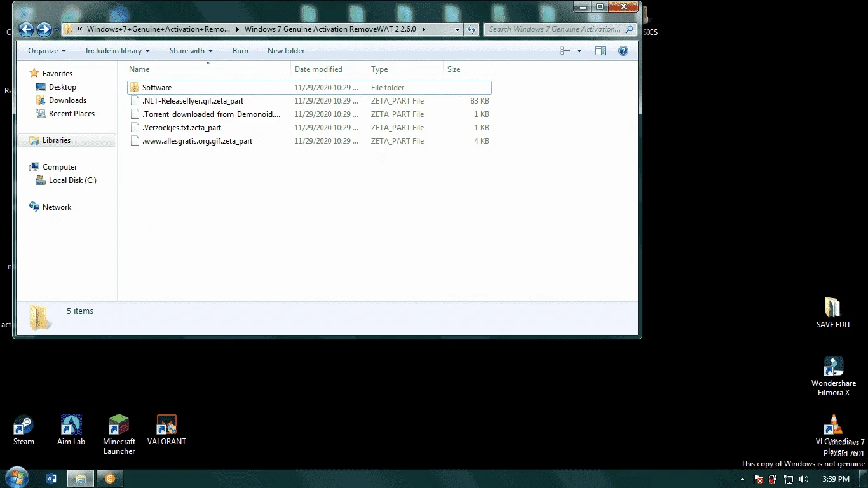The height and width of the screenshot is (488, 868).
Task: Click the VLC media player shortcut
Action: click(833, 435)
